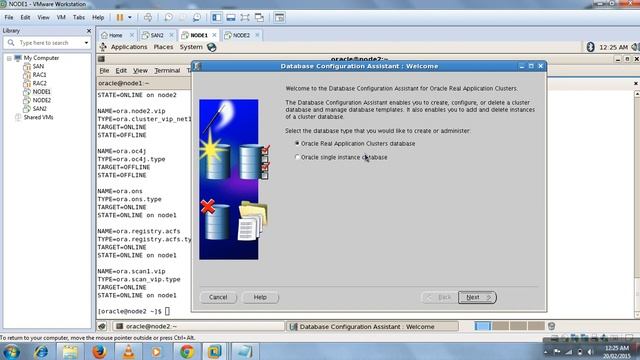Show desktop in the GNOME bottom panel
The image size is (640, 360).
tap(102, 326)
